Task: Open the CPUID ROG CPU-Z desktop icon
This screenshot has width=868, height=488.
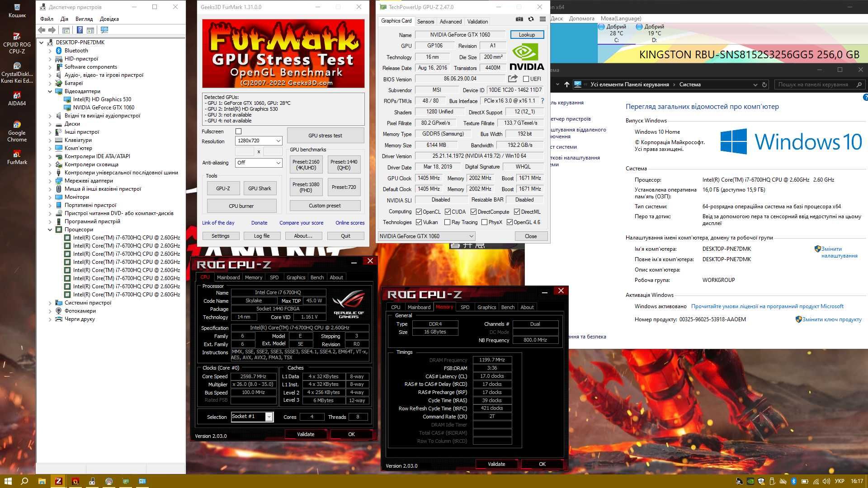Action: click(17, 43)
